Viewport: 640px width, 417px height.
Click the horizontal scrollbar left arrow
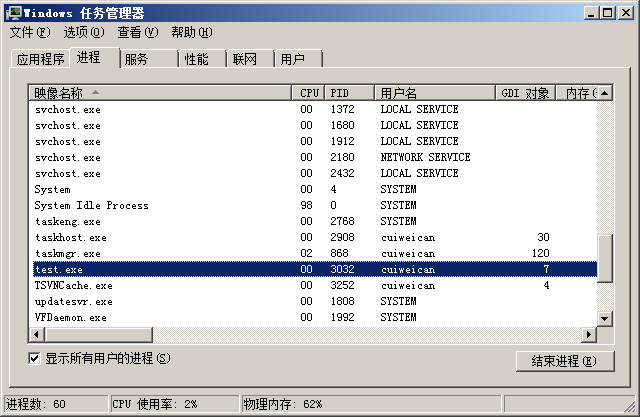pyautogui.click(x=36, y=335)
